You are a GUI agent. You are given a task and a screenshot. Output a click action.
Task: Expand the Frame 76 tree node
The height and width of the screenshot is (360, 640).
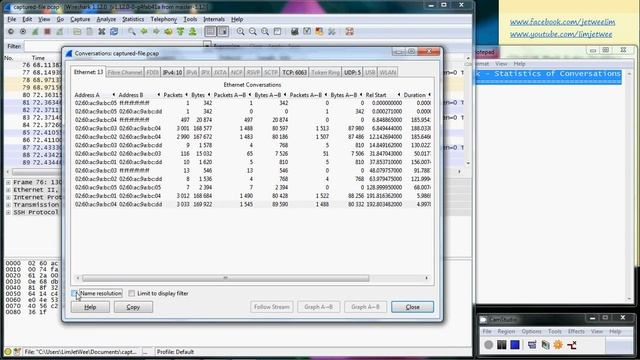click(x=8, y=182)
